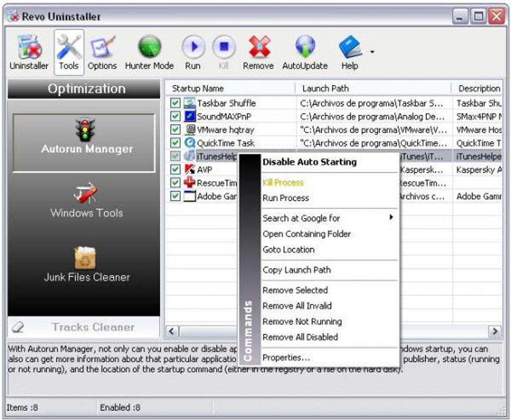Image resolution: width=511 pixels, height=420 pixels.
Task: Disable the AVP startup checkbox
Action: point(175,169)
